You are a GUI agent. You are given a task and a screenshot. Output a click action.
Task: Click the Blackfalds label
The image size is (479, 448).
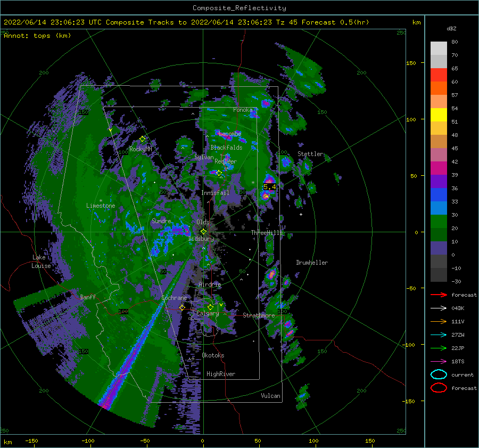pyautogui.click(x=226, y=148)
